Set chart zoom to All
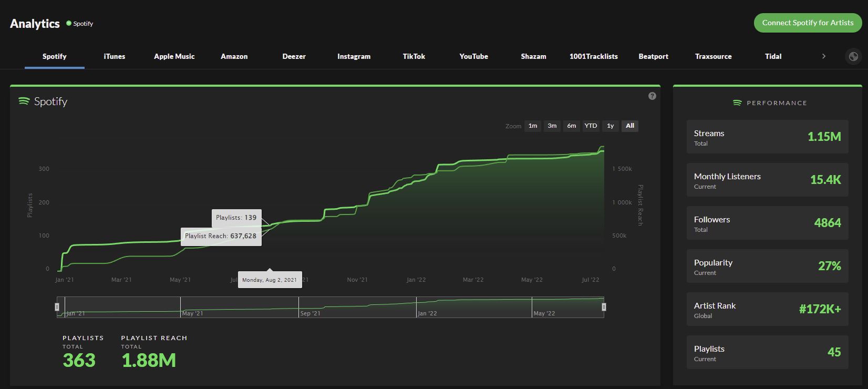 point(630,126)
